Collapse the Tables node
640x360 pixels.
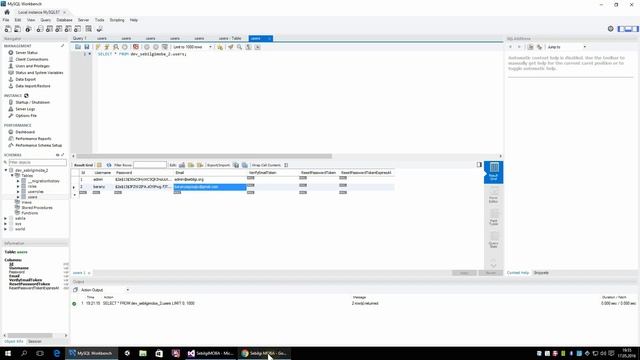12,176
